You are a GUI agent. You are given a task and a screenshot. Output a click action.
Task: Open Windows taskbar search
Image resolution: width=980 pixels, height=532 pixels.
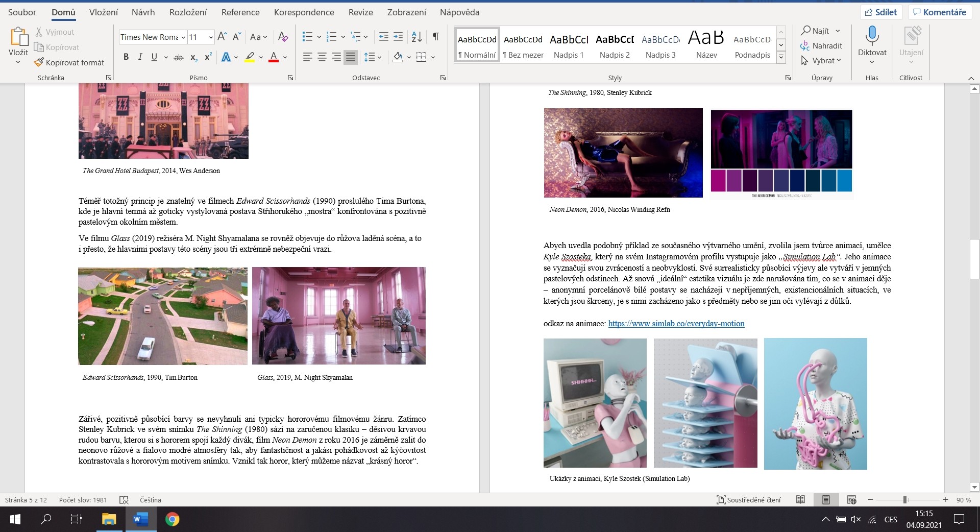click(46, 519)
